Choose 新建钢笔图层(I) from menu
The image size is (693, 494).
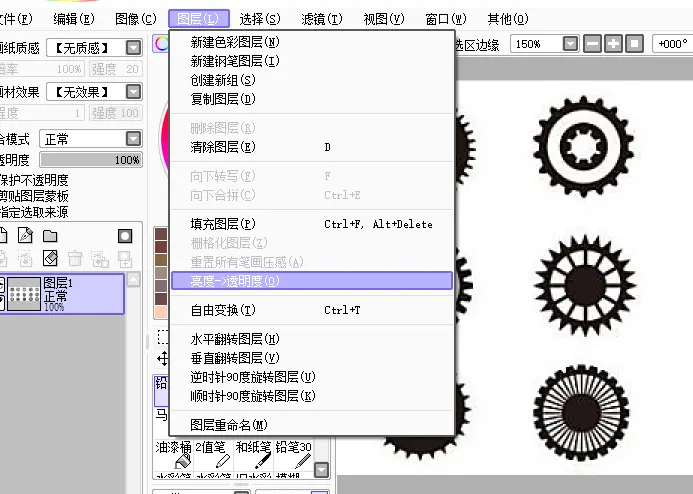point(312,61)
